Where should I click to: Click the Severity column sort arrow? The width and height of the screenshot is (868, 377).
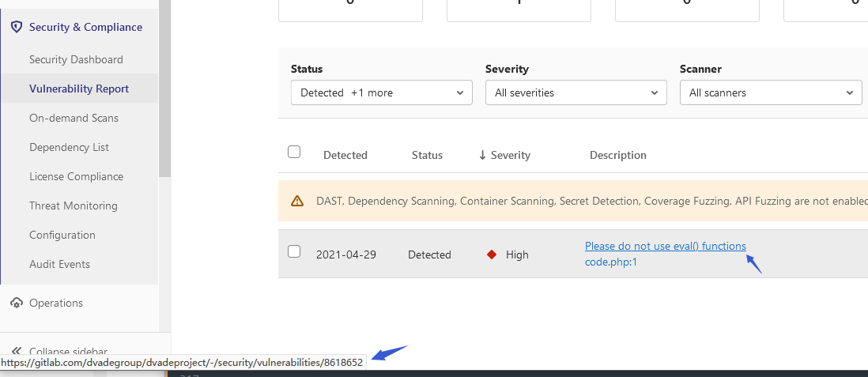click(482, 155)
